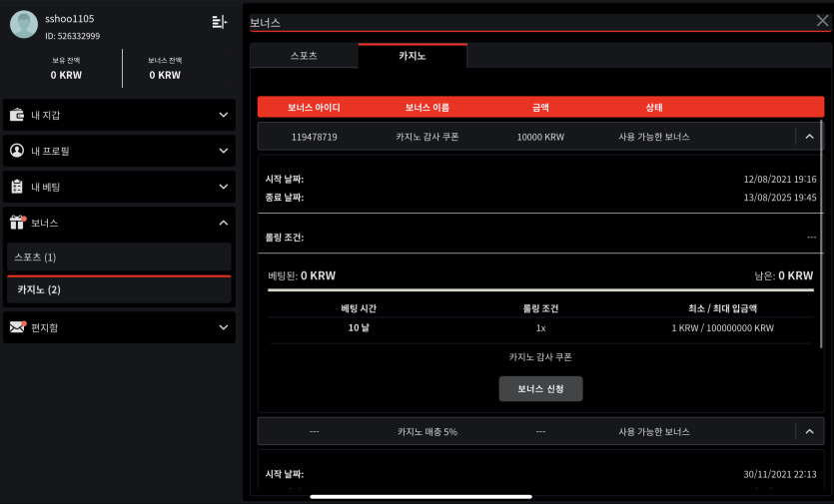Expand the 내 베팅 section chevron

(x=224, y=187)
